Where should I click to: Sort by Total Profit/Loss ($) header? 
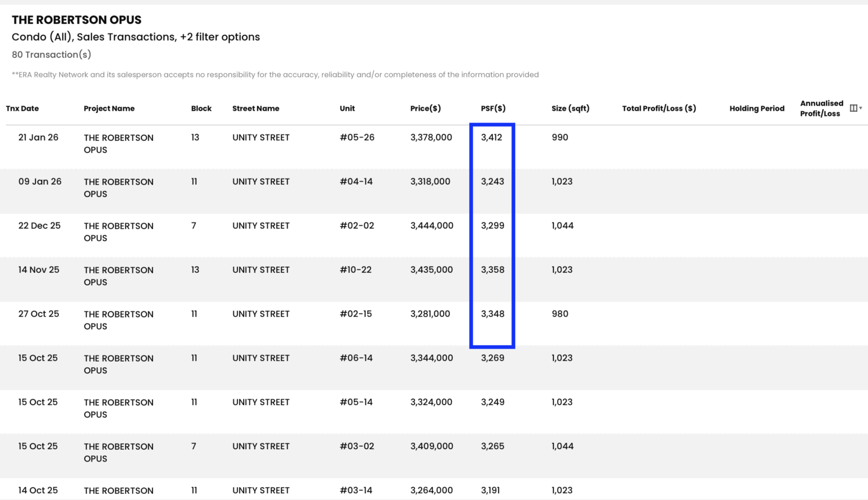(659, 108)
